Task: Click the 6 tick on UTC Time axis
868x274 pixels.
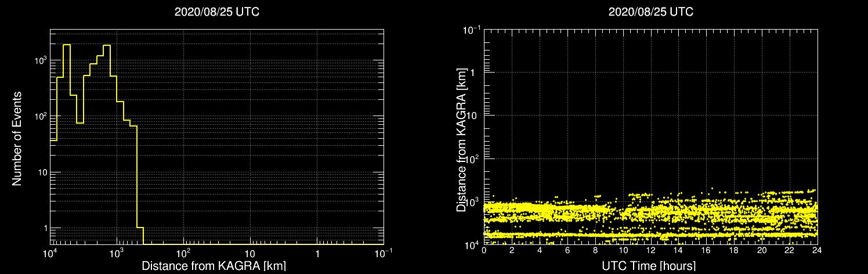Action: click(x=567, y=250)
